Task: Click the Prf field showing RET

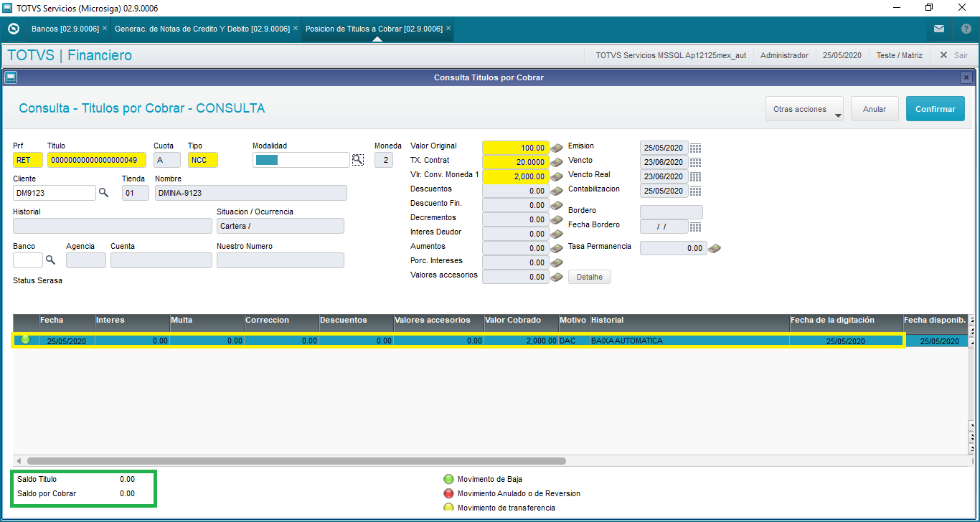Action: pyautogui.click(x=28, y=160)
